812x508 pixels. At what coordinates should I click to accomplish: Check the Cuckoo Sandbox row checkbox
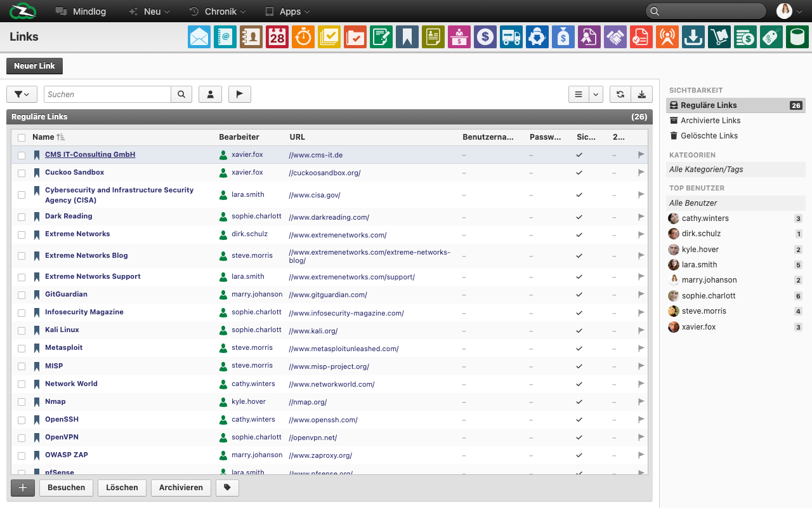coord(22,173)
